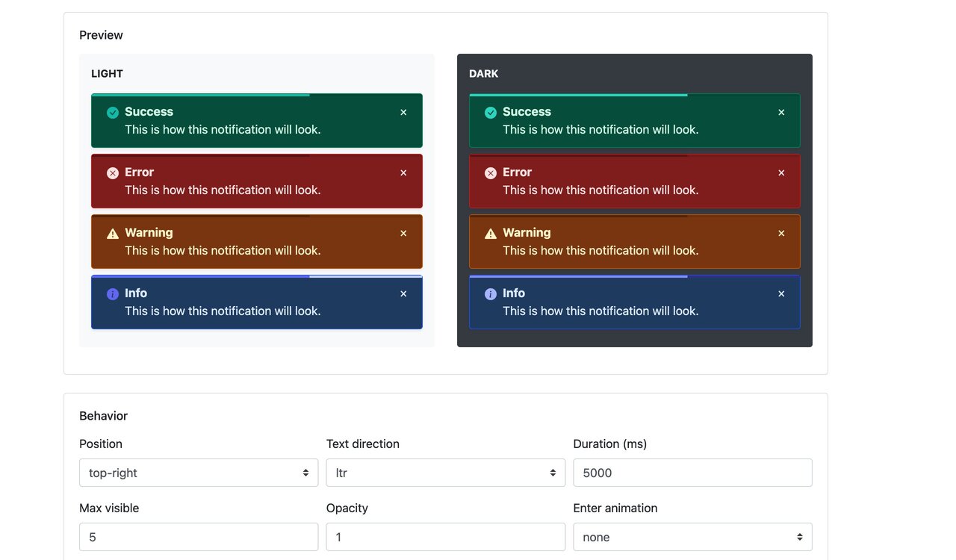Click the Behavior section title

pos(103,416)
